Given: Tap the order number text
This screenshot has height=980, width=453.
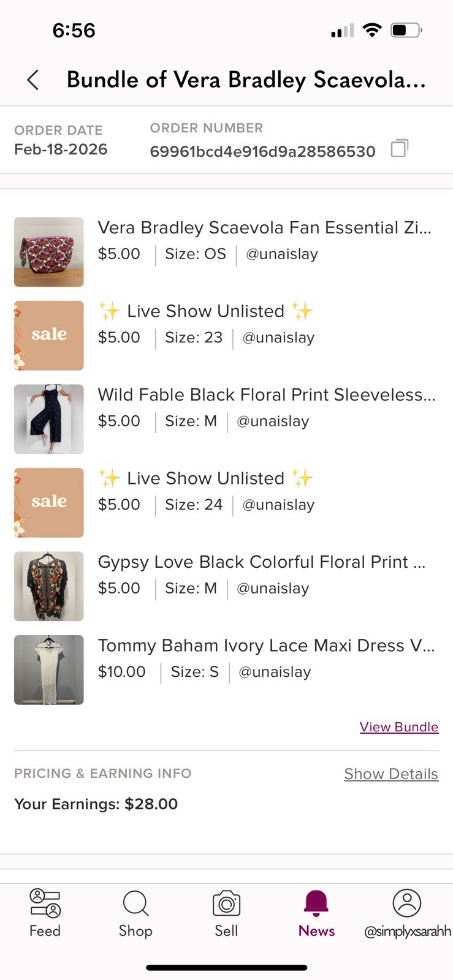Looking at the screenshot, I should tap(262, 151).
